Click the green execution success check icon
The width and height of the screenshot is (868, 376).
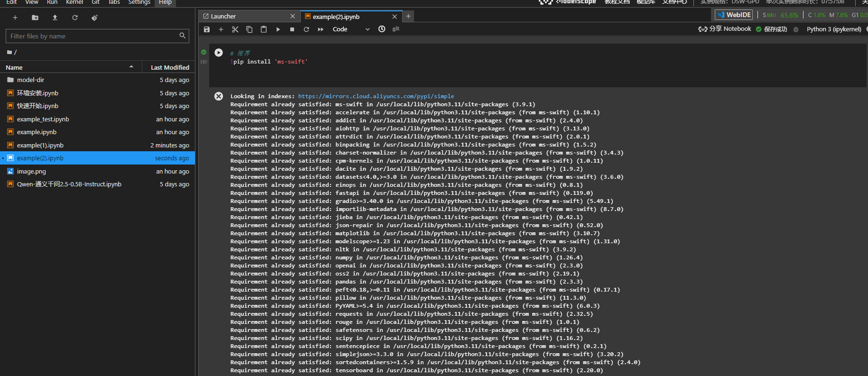pyautogui.click(x=204, y=52)
